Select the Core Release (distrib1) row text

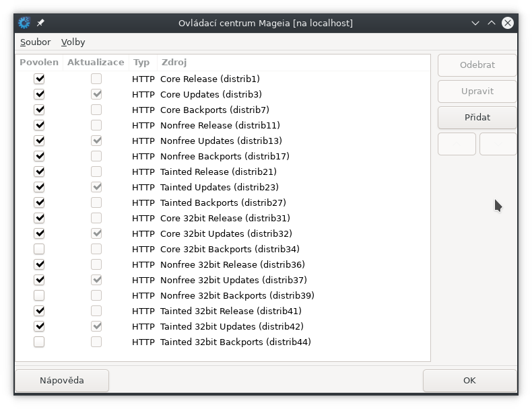[210, 79]
